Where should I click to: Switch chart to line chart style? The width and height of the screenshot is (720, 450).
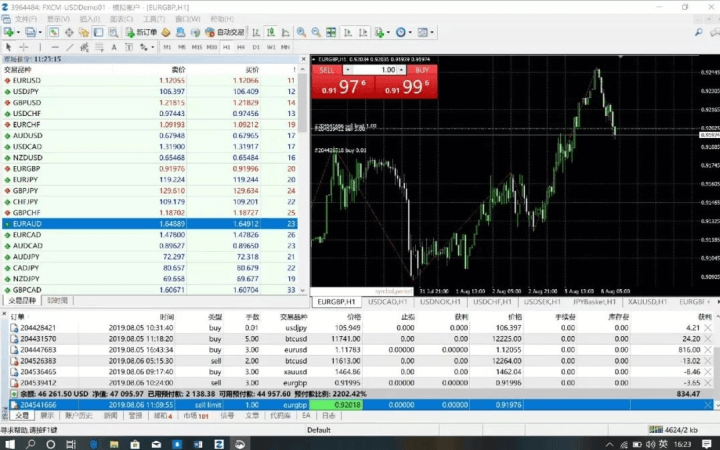pos(286,32)
